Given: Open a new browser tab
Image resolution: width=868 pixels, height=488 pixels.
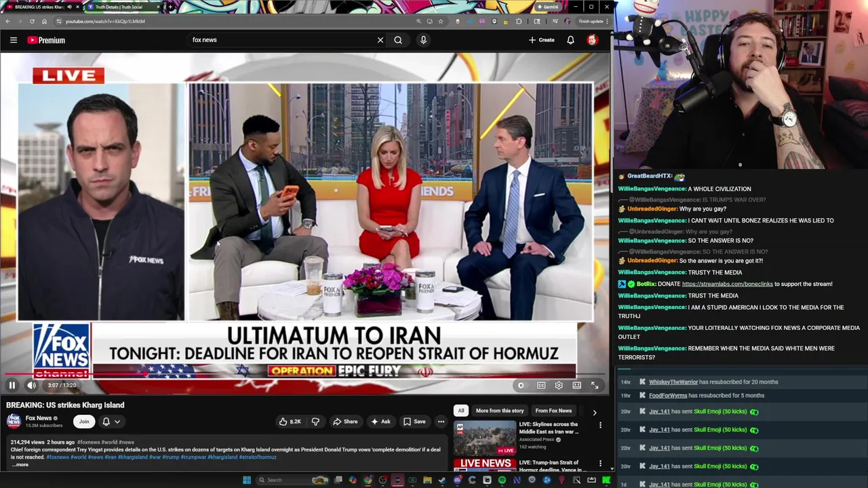Looking at the screenshot, I should 170,7.
